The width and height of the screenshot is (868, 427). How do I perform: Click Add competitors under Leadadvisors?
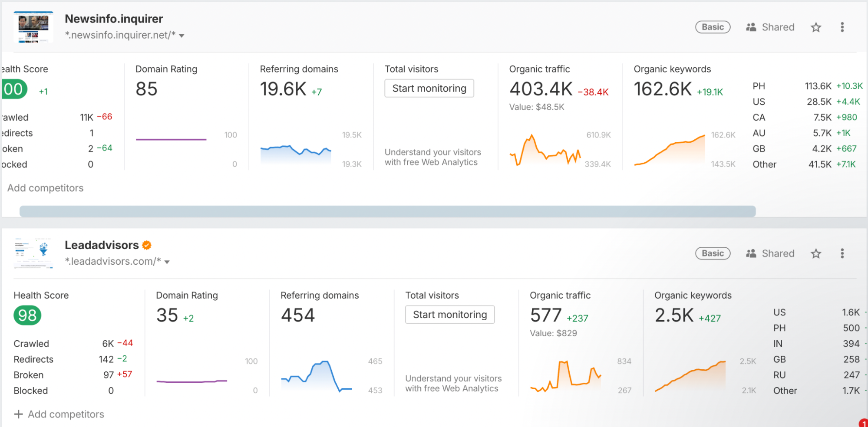click(x=66, y=414)
